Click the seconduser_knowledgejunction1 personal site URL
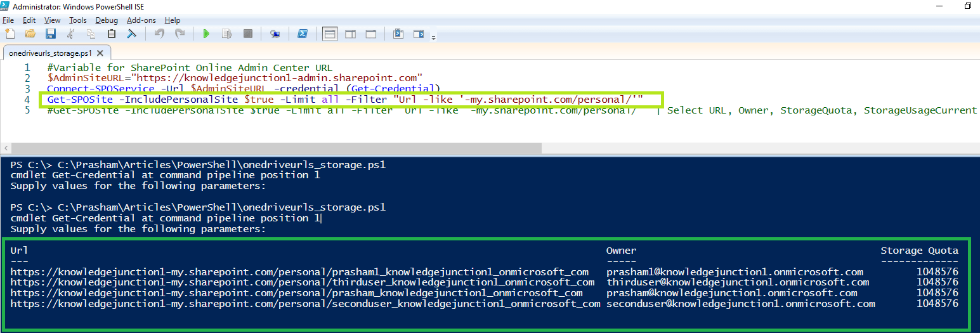This screenshot has width=980, height=333. click(305, 304)
